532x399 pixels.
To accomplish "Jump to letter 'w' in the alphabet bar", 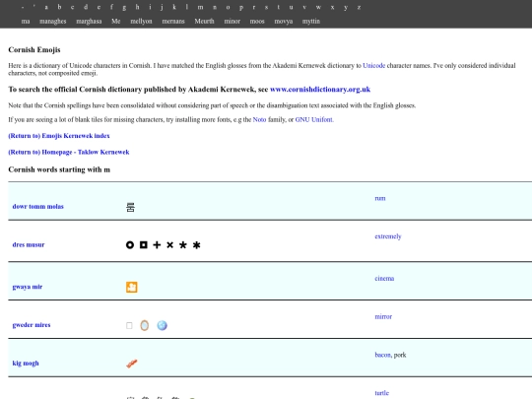I will pos(318,7).
